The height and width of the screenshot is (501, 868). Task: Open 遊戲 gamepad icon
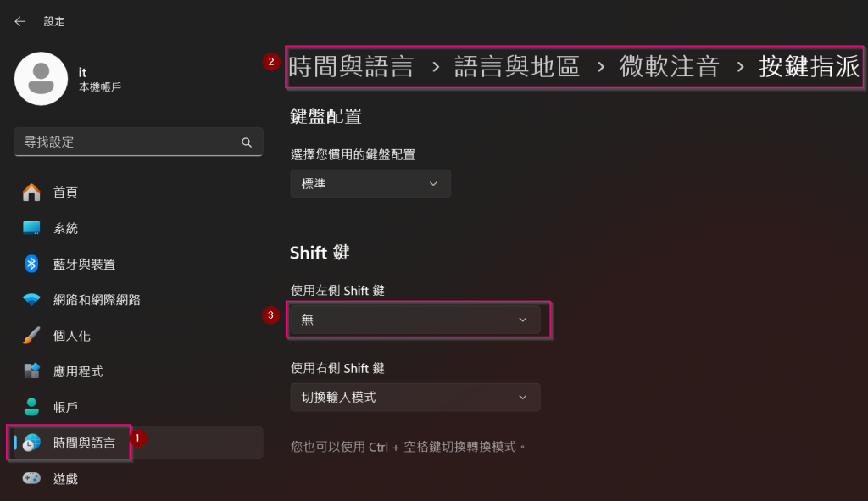(31, 478)
